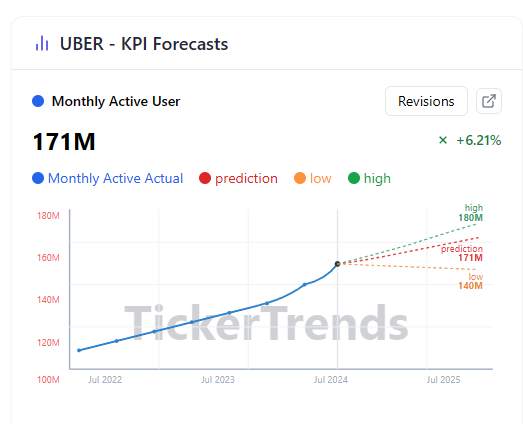This screenshot has height=424, width=523.
Task: Click the high 180M forecast label
Action: [471, 213]
